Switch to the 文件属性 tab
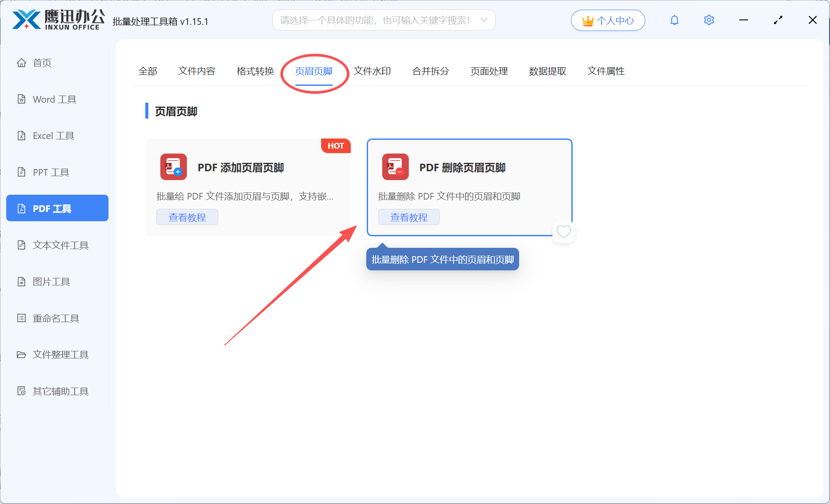Screen dimensions: 830x504 pos(606,71)
